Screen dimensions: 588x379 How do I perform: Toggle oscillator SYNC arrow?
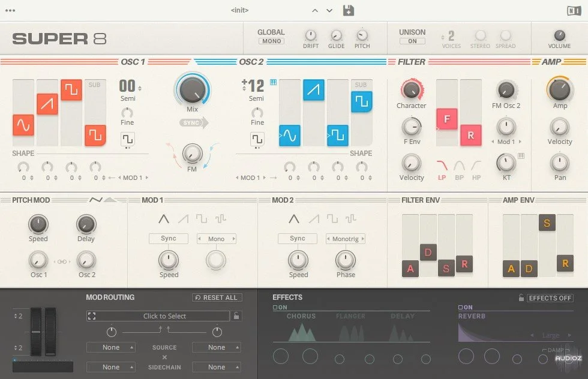[193, 122]
